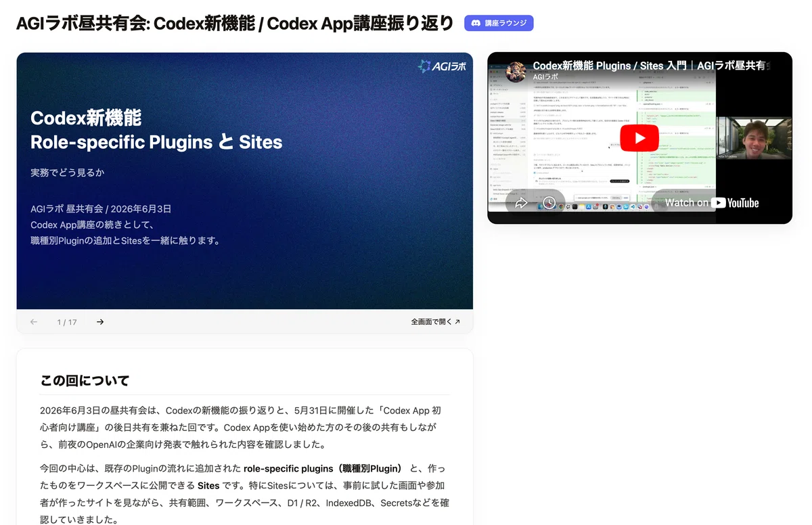Open the 講座ラウンジ Discord badge
This screenshot has width=812, height=525.
499,23
